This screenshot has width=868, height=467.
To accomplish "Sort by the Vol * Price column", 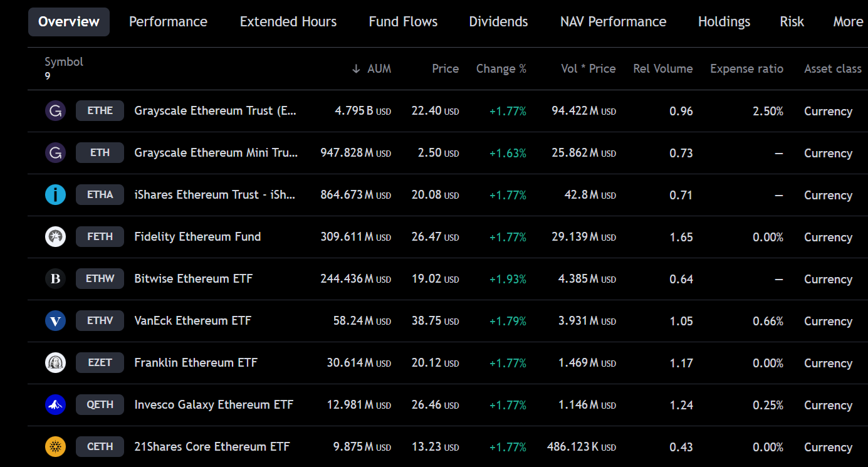I will click(588, 69).
